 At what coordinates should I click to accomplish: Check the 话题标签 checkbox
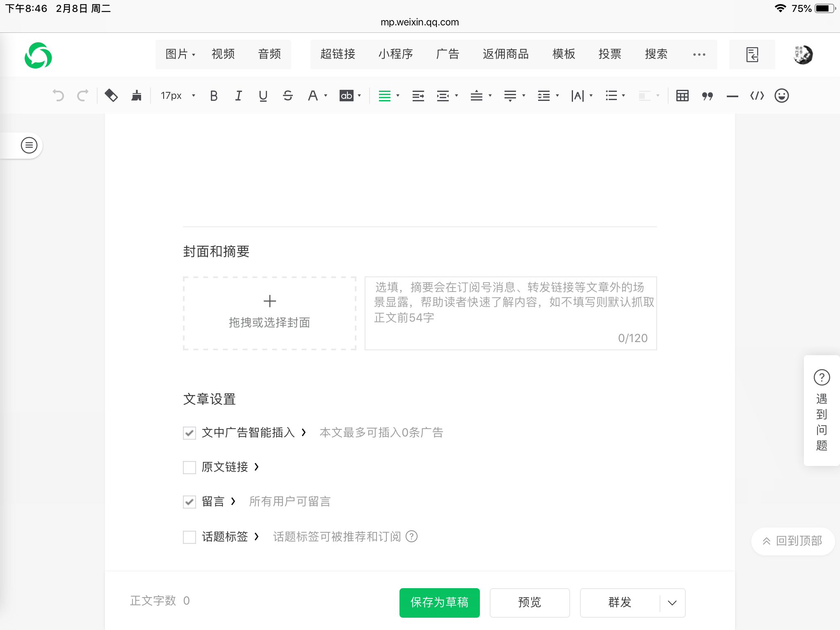click(189, 537)
